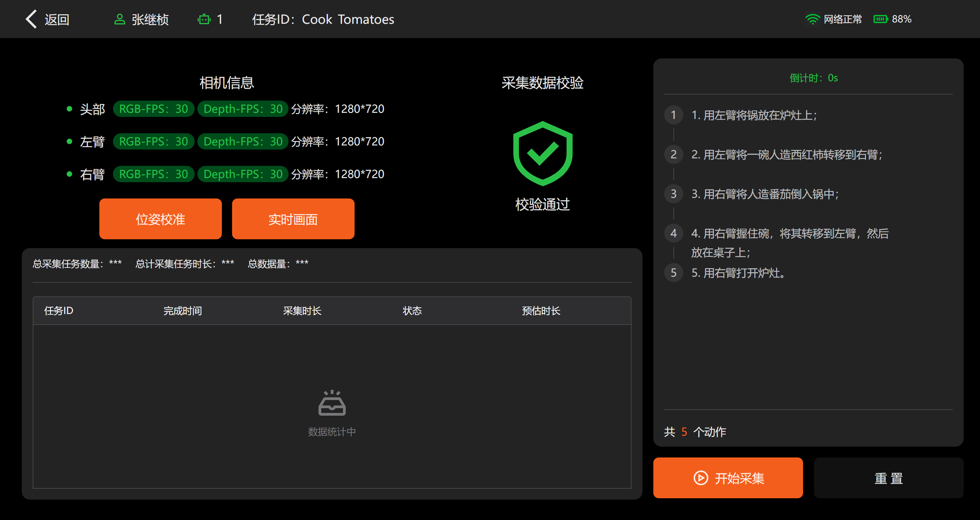The image size is (980, 520).
Task: Click the 预估时长 column header
Action: [x=541, y=311]
